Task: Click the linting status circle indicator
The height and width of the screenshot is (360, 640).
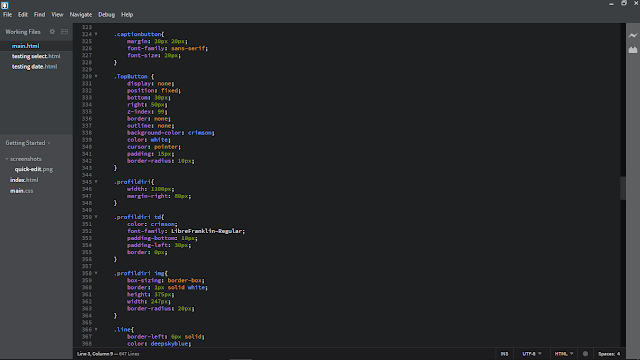Action: click(x=585, y=354)
